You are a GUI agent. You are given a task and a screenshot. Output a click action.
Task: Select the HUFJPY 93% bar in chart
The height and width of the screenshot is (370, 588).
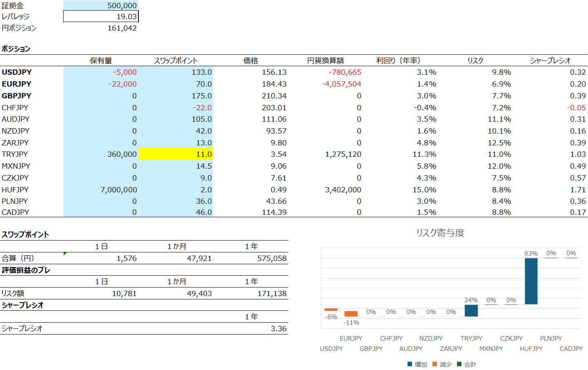point(531,281)
